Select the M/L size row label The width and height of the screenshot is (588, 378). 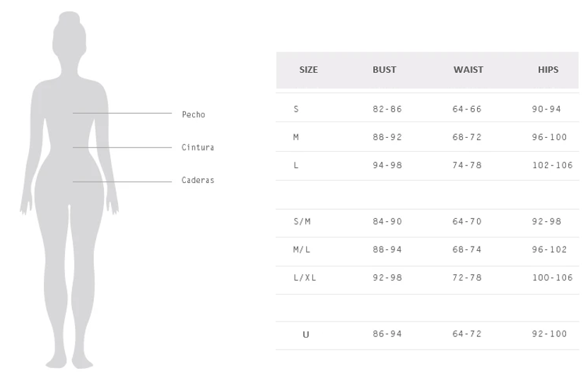[x=302, y=249]
